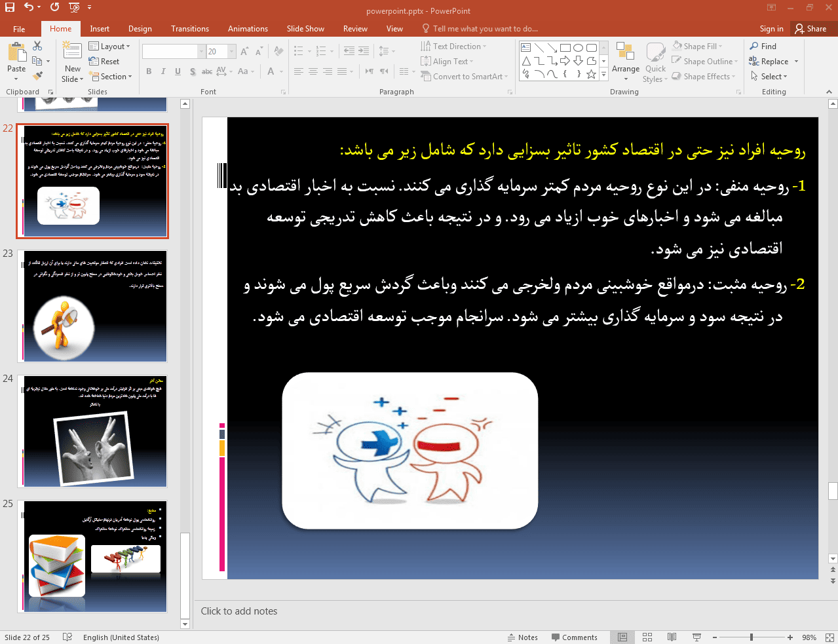Fit slide to current window icon

[x=829, y=637]
